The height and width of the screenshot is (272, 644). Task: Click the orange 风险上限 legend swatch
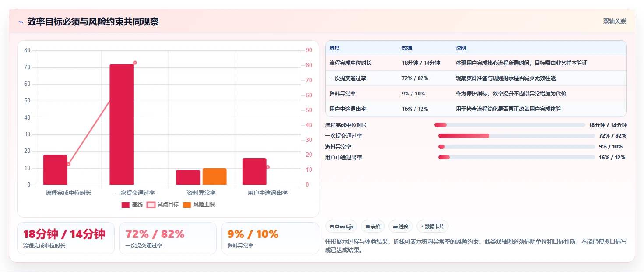(x=187, y=205)
